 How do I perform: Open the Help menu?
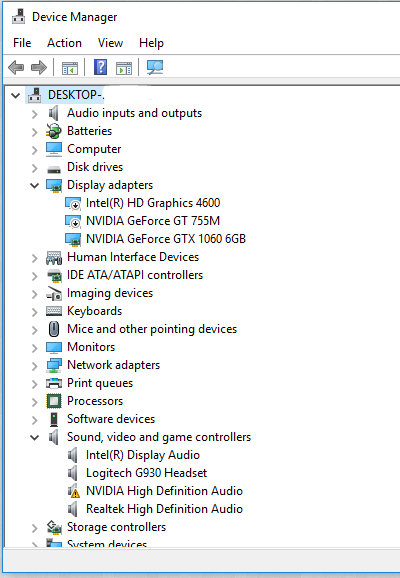pos(151,43)
